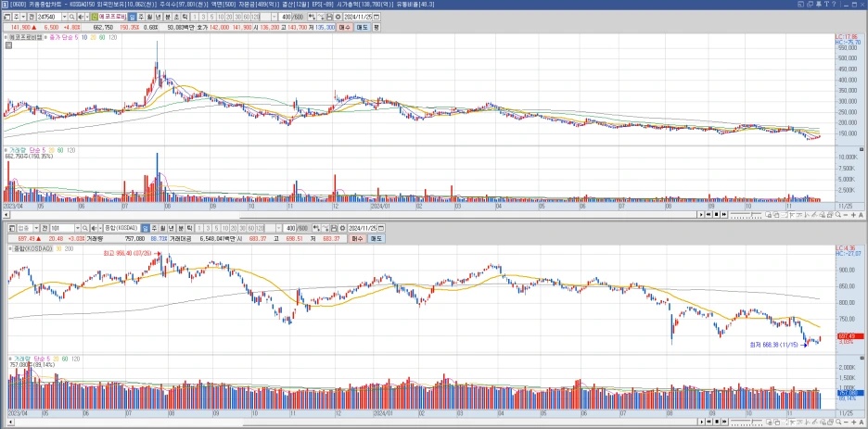
Task: Select the monthly (월) period in the lower chart
Action: pyautogui.click(x=163, y=228)
